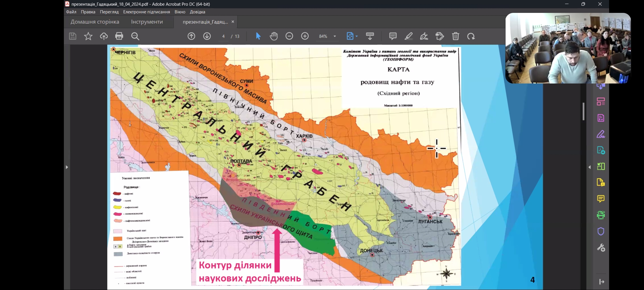Click the vertical document scrollbar

(583, 111)
